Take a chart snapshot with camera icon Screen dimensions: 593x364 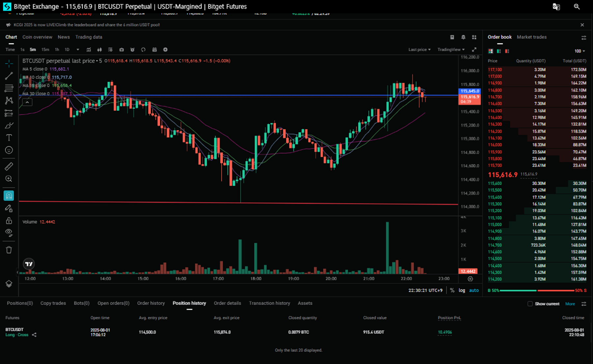[122, 50]
